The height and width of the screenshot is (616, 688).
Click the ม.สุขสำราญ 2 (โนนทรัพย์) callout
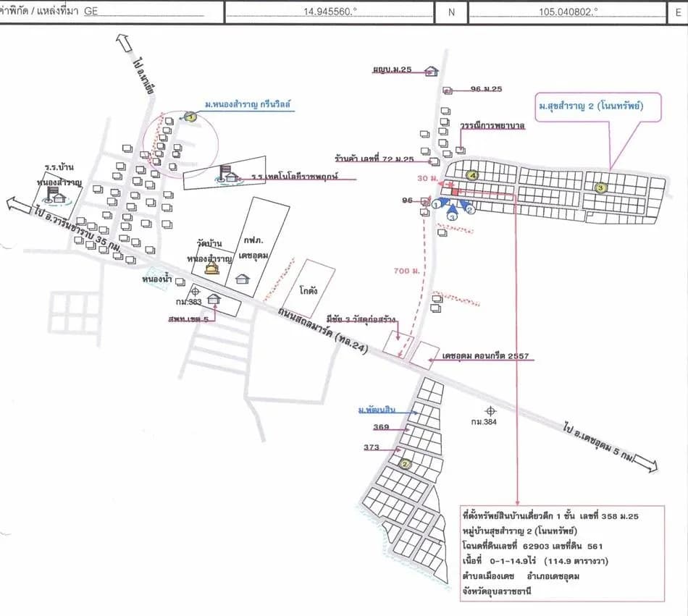point(597,106)
